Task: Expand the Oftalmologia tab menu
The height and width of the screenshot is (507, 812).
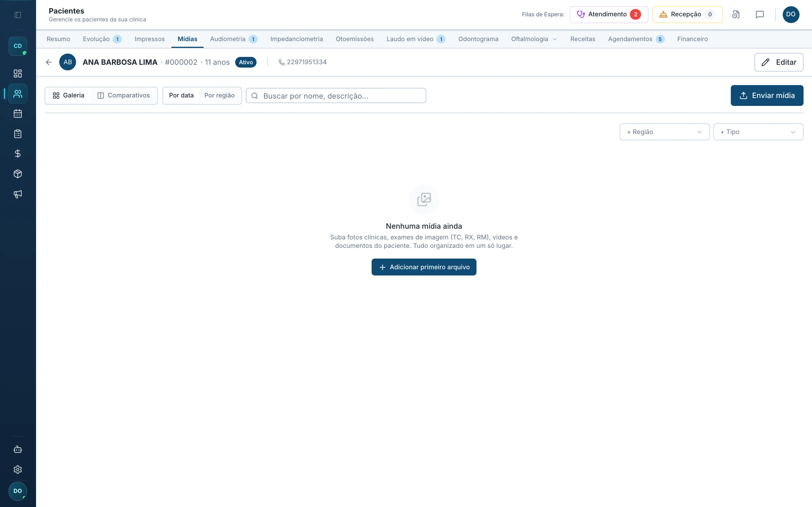Action: 534,39
